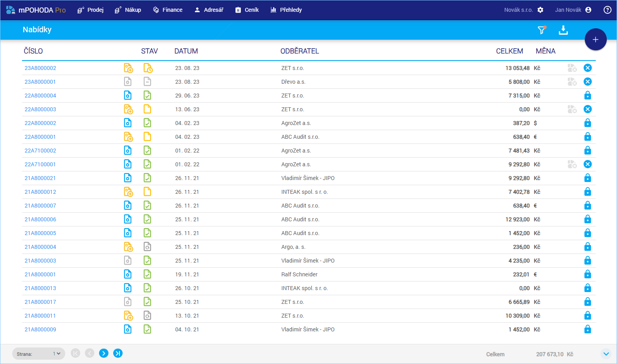Click yellow blank status icon for 22A8000003

(x=147, y=109)
